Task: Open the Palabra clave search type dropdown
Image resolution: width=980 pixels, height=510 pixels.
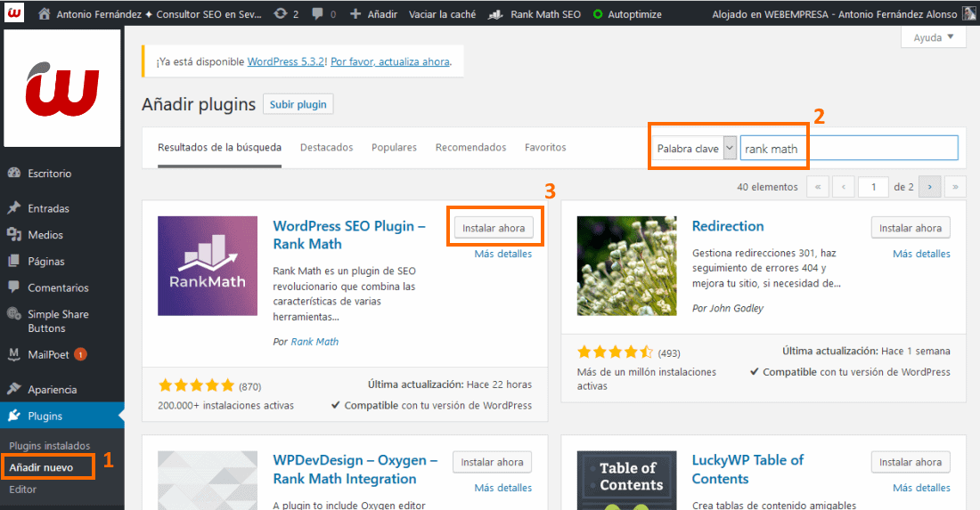Action: point(695,149)
